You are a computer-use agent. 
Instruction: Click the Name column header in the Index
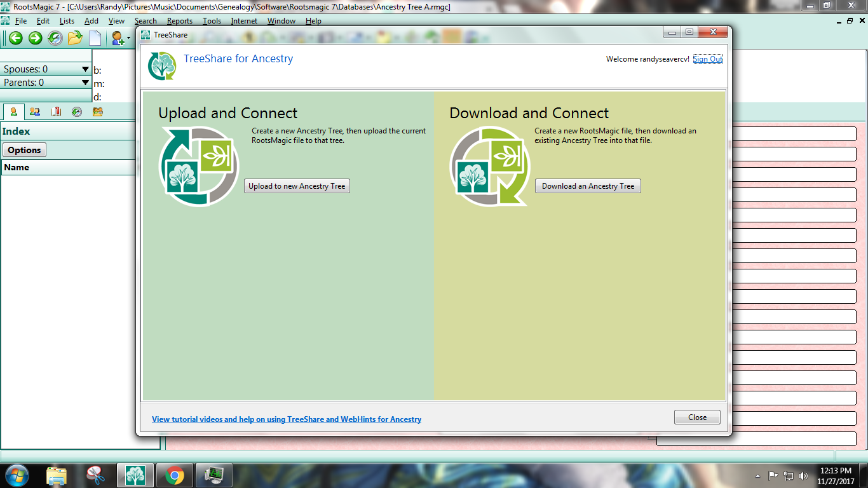[x=68, y=167]
